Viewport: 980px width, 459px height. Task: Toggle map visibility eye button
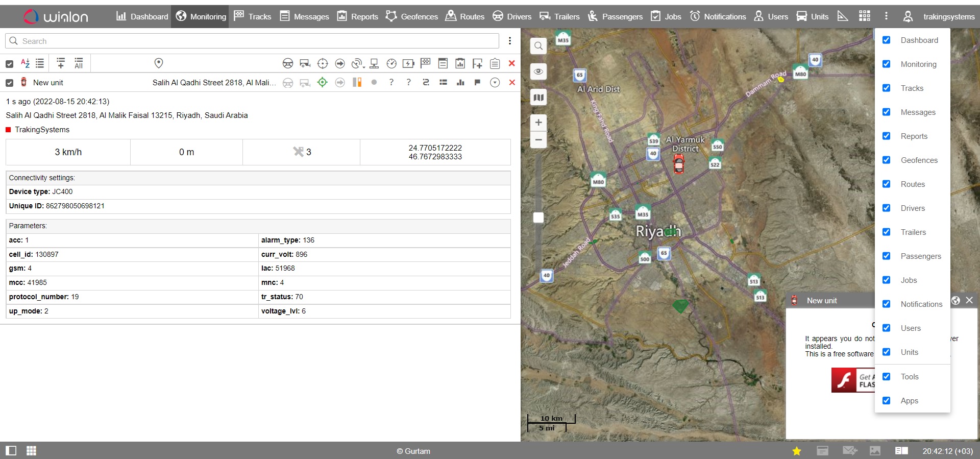click(538, 71)
